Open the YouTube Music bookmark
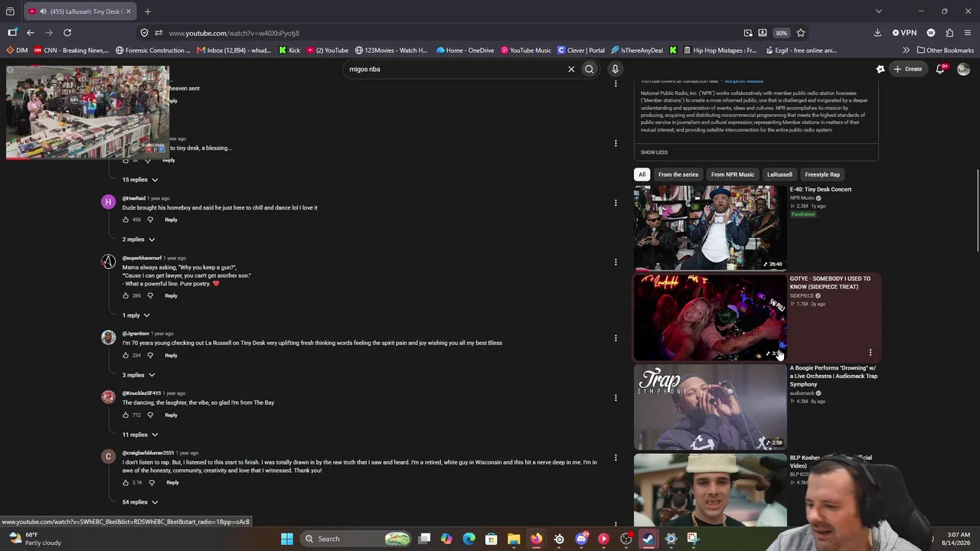 [x=526, y=51]
